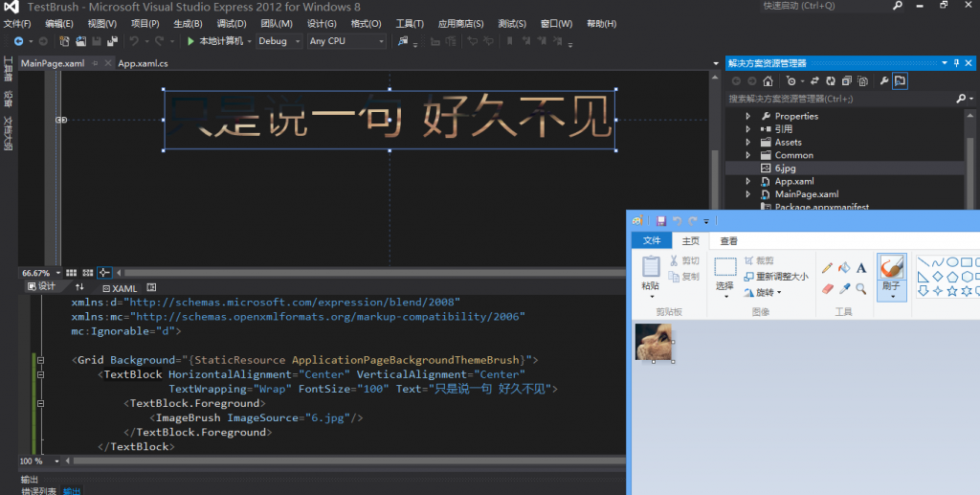The width and height of the screenshot is (980, 495).
Task: Click Sync with Active Document icon in Solution Explorer
Action: coord(815,81)
